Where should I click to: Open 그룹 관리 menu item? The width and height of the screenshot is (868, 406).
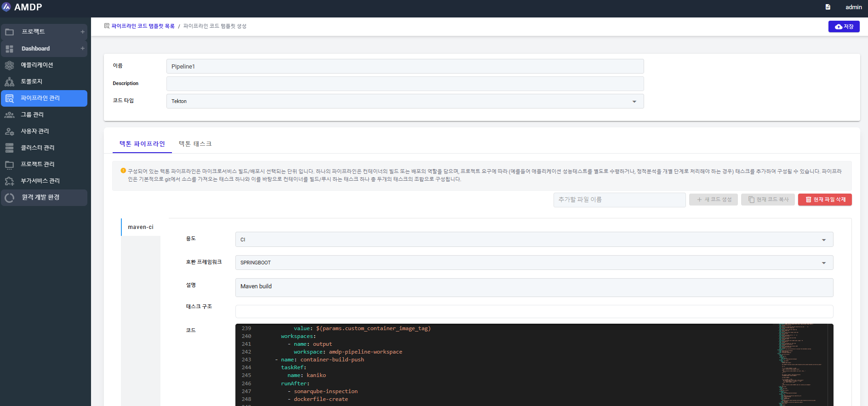pos(44,115)
